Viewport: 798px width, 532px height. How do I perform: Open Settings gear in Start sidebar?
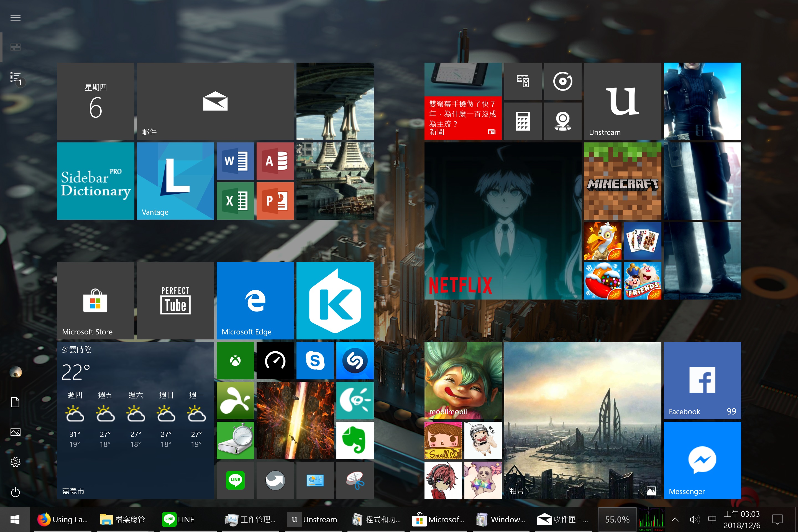pyautogui.click(x=15, y=462)
